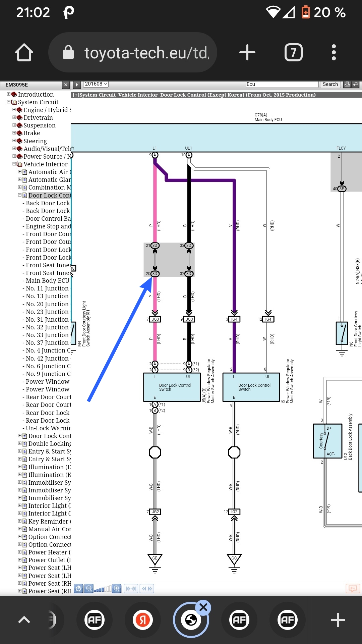This screenshot has height=644, width=362.
Task: Expand the Introduction tree node
Action: pos(9,94)
